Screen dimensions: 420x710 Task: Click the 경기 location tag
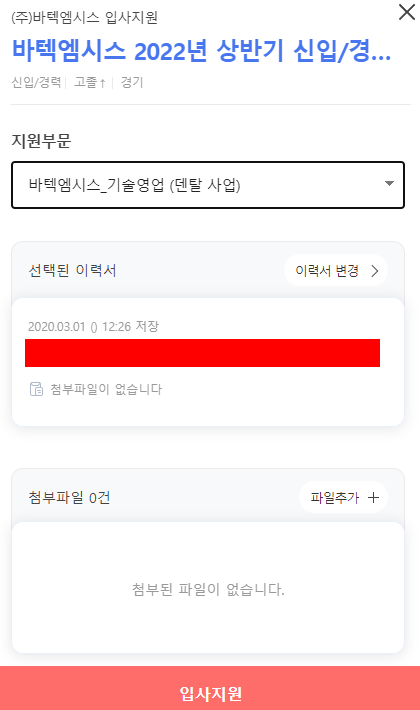pos(132,82)
